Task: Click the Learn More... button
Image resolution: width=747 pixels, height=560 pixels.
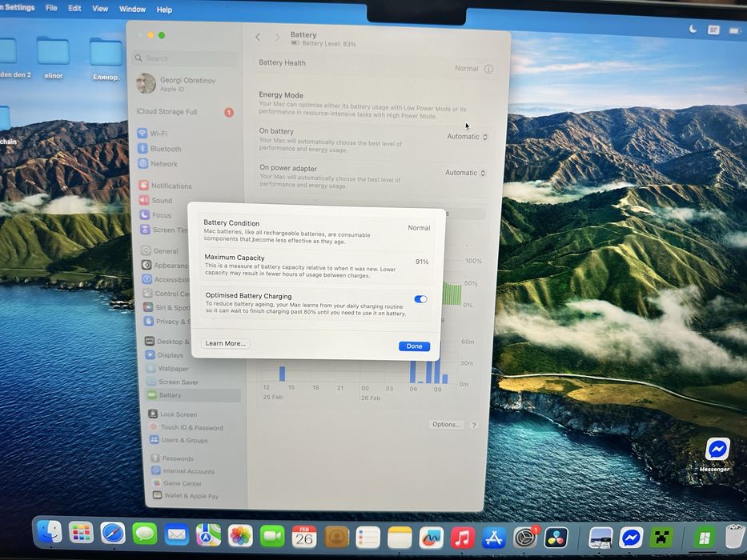Action: [225, 343]
